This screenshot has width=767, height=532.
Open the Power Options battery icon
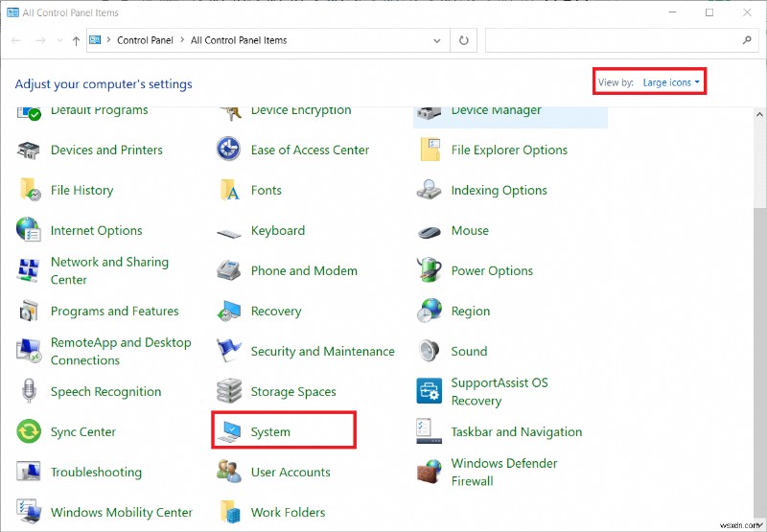pos(429,270)
